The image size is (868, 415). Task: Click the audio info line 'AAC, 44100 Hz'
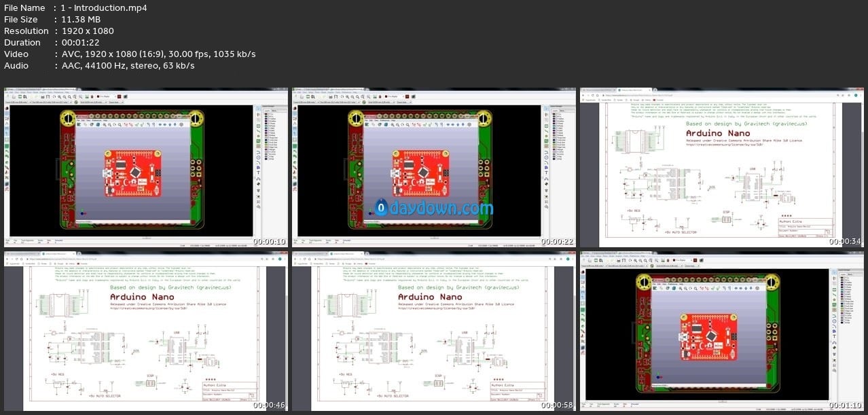click(x=128, y=66)
